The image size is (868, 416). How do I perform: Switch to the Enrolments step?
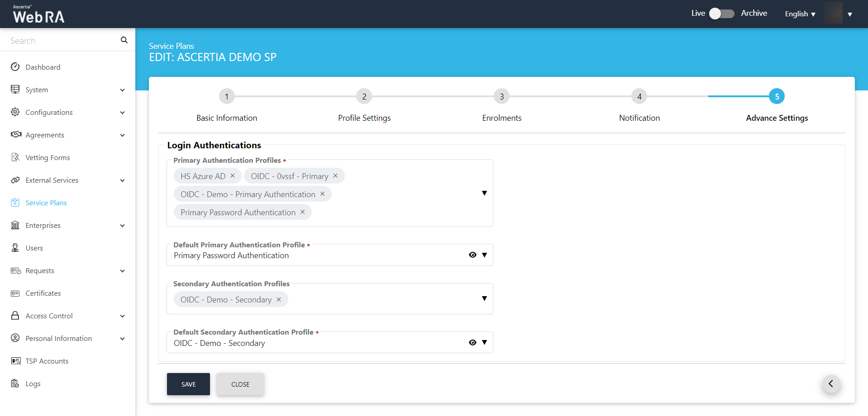(501, 96)
